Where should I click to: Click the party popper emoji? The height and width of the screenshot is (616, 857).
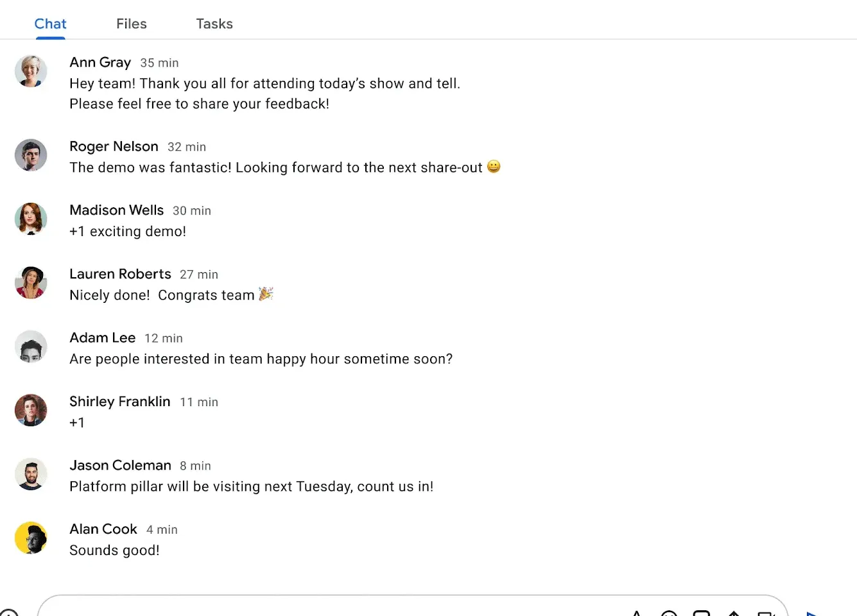click(266, 294)
